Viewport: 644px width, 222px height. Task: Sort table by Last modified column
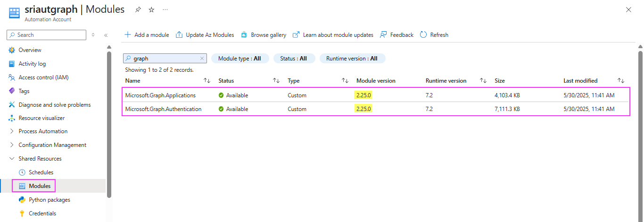tap(621, 81)
